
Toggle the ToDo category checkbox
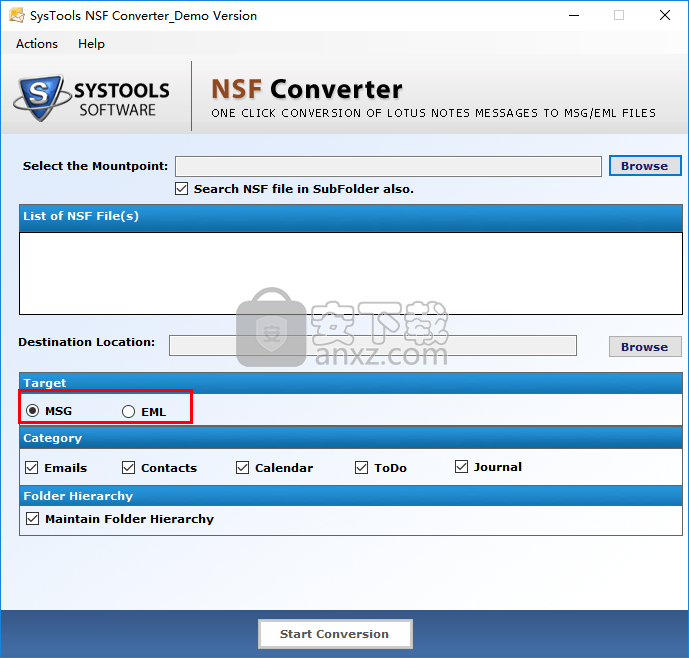pos(361,468)
